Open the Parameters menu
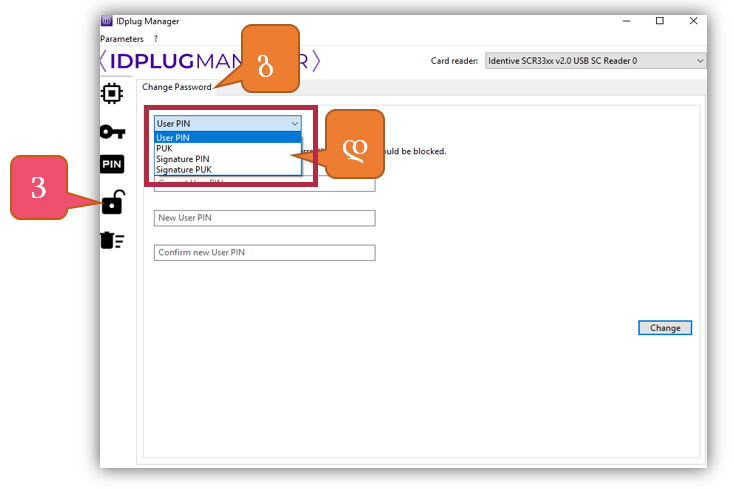The height and width of the screenshot is (489, 734). (122, 39)
